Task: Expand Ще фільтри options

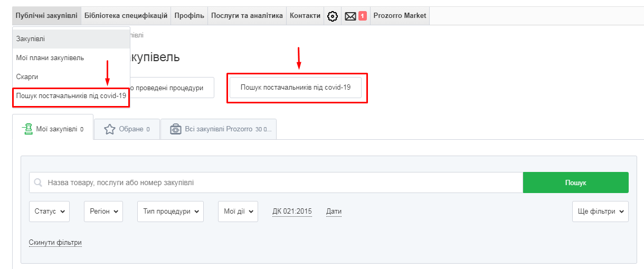Action: tap(600, 212)
